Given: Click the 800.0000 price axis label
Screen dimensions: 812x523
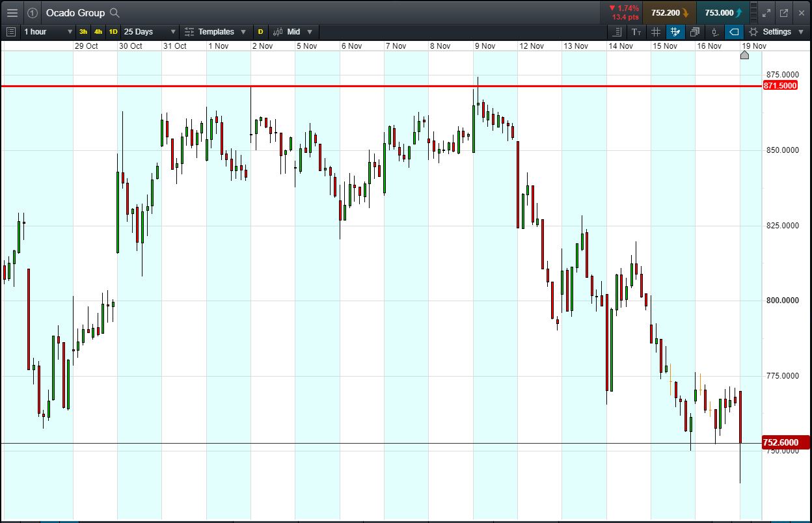Looking at the screenshot, I should 782,301.
